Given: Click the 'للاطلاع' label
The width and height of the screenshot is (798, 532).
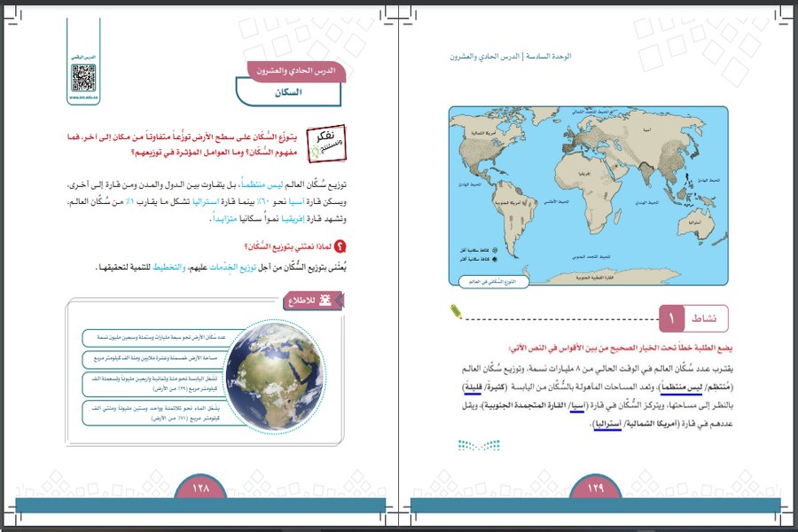Looking at the screenshot, I should [301, 301].
